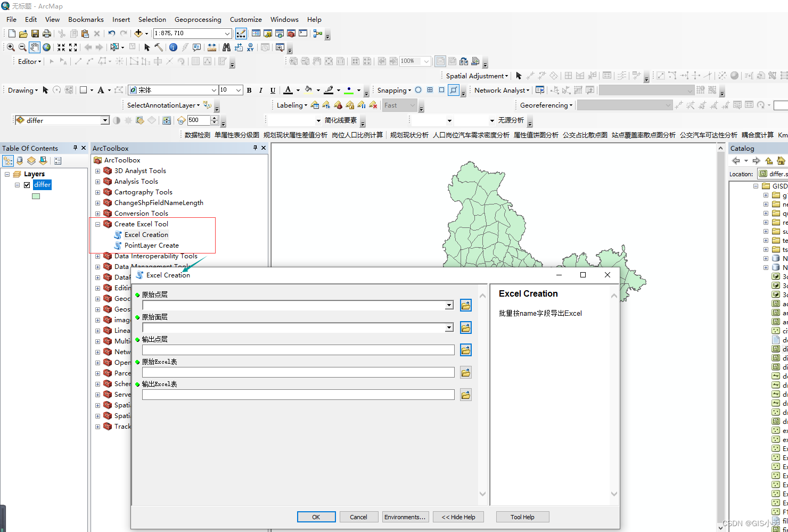Toggle Bold formatting in Drawing toolbar
The image size is (788, 532).
click(x=249, y=90)
